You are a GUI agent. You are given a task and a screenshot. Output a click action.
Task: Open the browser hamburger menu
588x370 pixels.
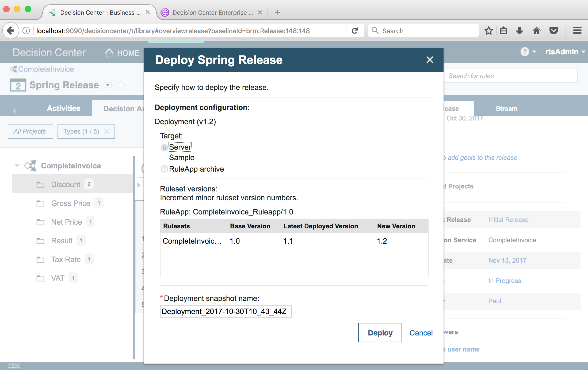click(577, 31)
